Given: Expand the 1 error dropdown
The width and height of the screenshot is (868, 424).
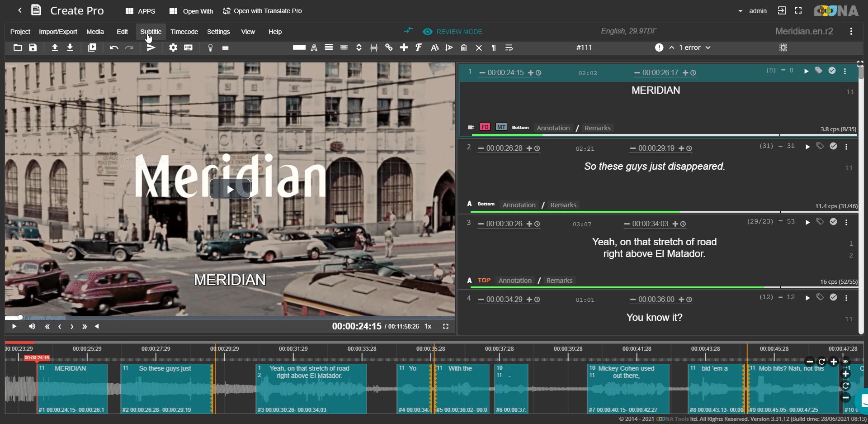Looking at the screenshot, I should pos(708,48).
